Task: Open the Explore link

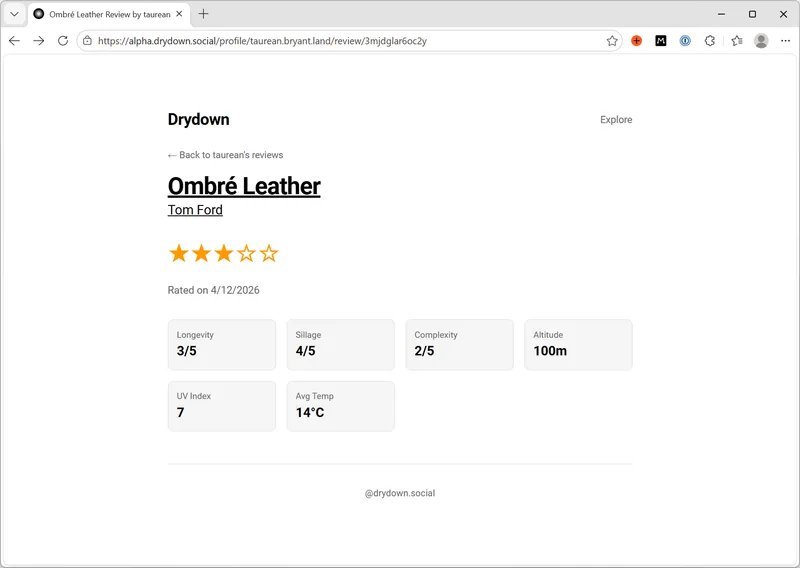Action: [x=616, y=119]
